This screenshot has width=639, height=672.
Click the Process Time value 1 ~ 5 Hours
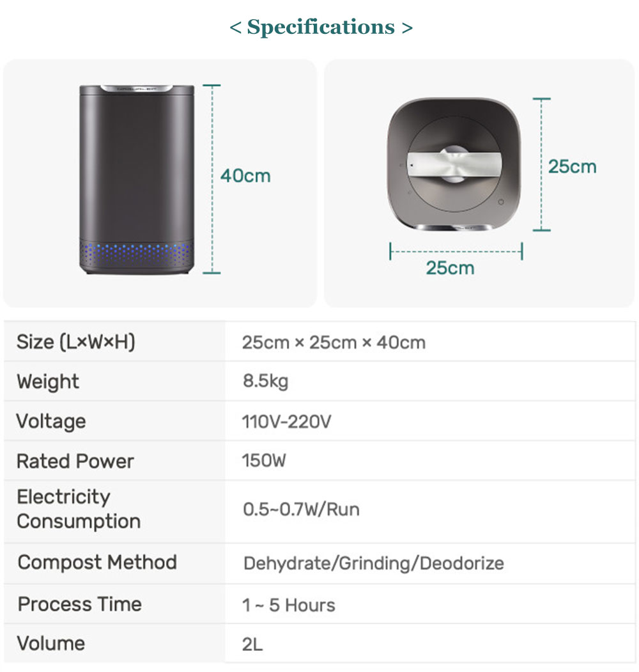(289, 605)
